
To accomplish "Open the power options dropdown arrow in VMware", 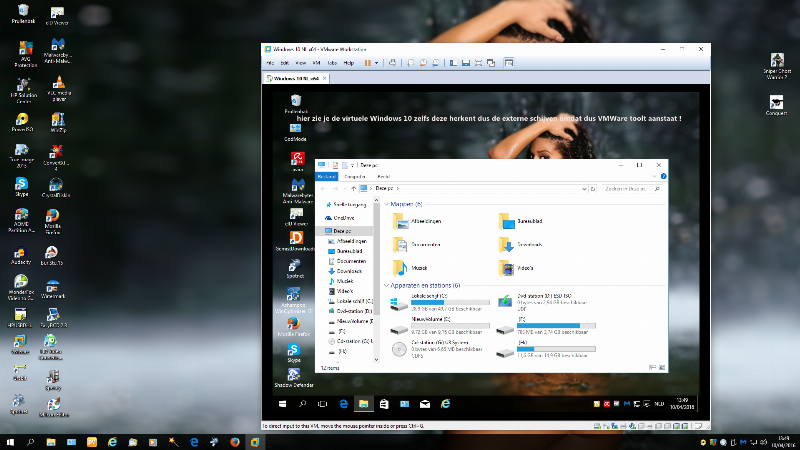I will pos(377,63).
